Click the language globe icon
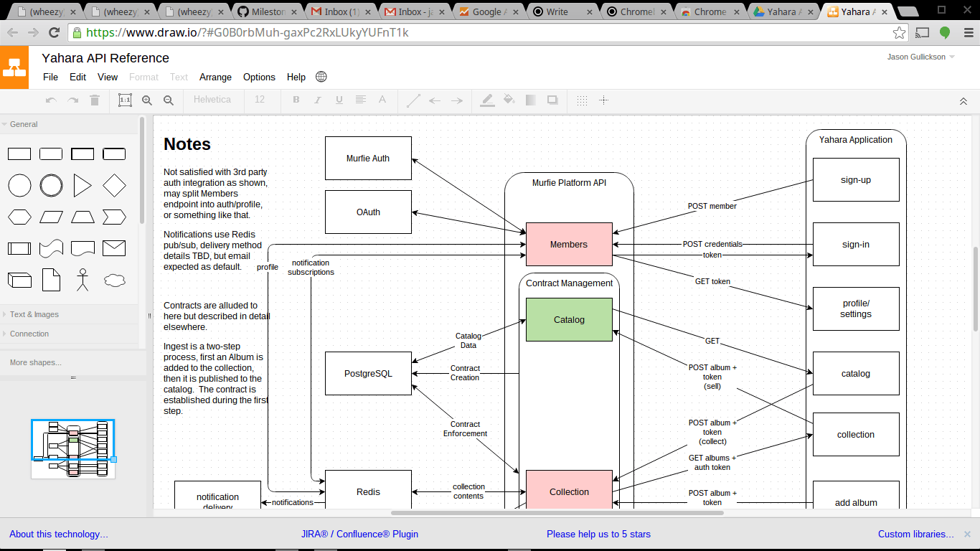980x551 pixels. point(321,77)
